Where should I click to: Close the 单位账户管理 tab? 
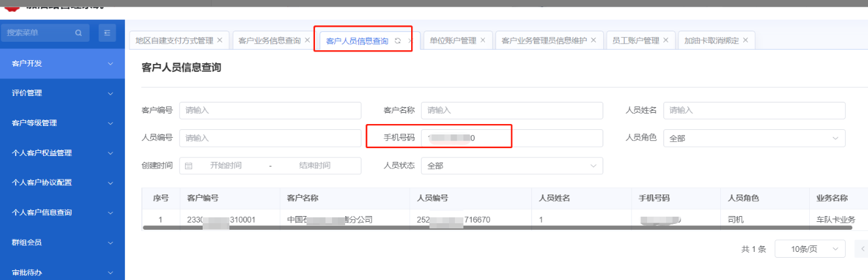[x=482, y=40]
